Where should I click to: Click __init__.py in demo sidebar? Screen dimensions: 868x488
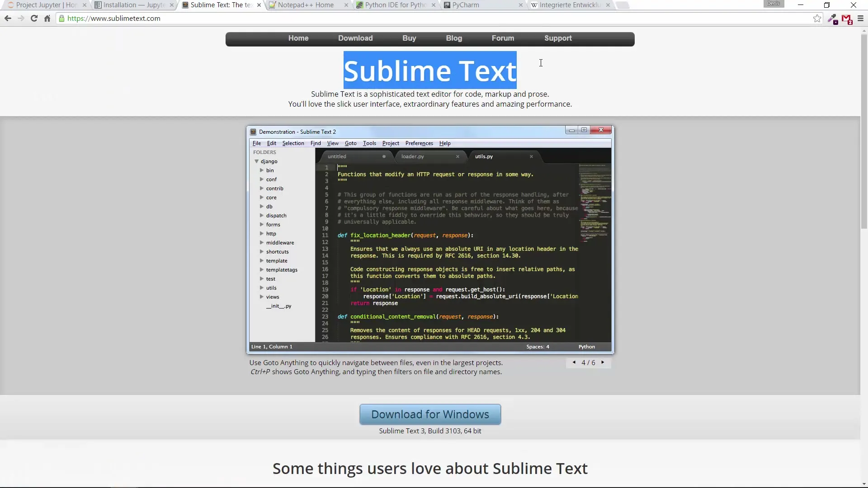tap(278, 306)
